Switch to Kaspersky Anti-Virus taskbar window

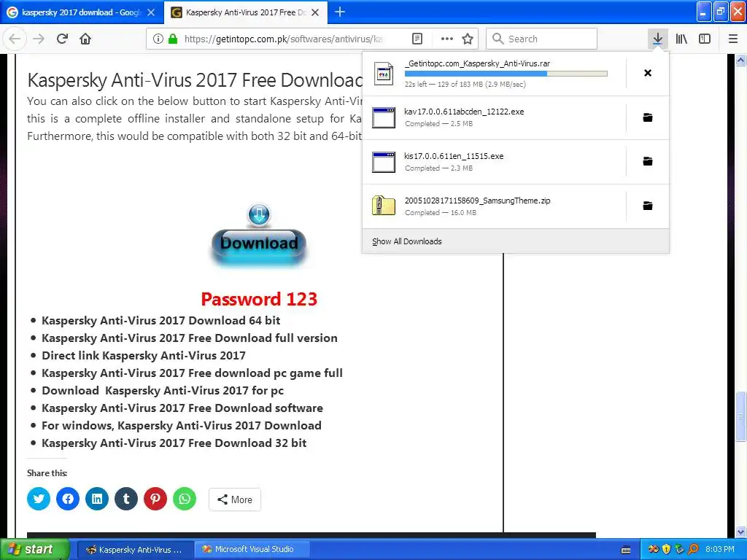click(135, 550)
